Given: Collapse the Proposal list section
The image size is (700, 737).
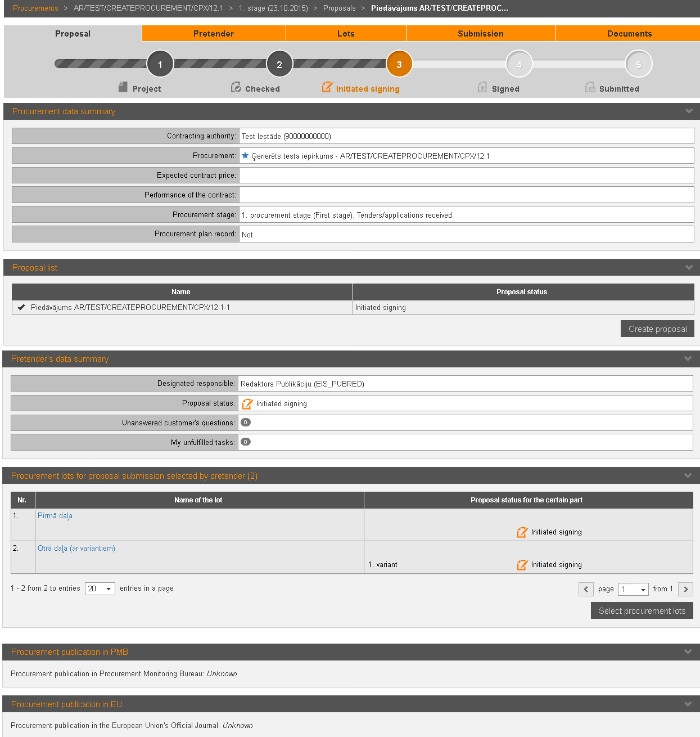Looking at the screenshot, I should coord(689,268).
